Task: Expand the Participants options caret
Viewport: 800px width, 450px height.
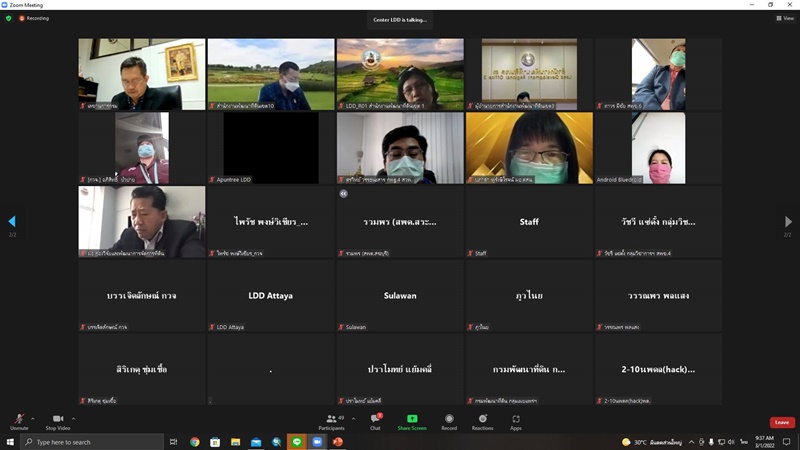Action: click(354, 419)
